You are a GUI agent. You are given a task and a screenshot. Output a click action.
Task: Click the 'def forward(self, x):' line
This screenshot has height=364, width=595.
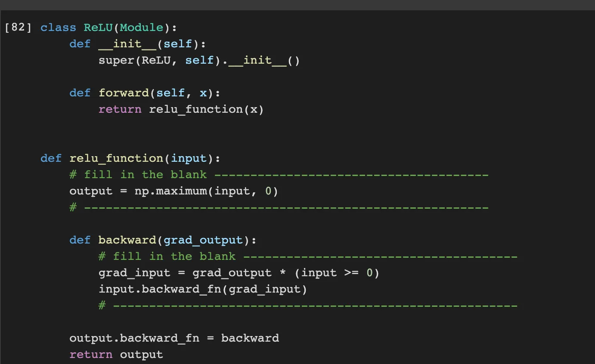click(145, 93)
